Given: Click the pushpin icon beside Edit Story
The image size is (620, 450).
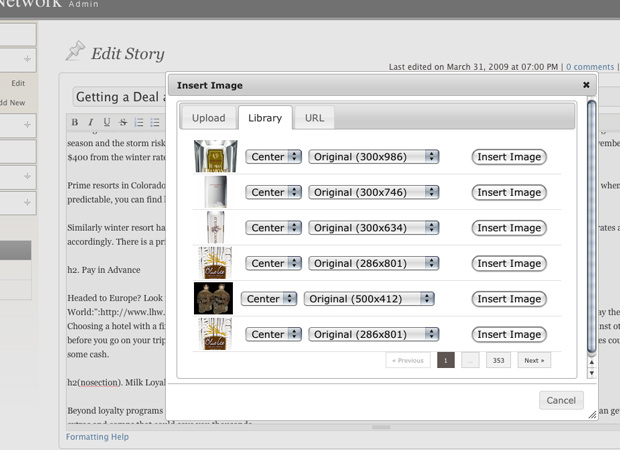Looking at the screenshot, I should [76, 51].
